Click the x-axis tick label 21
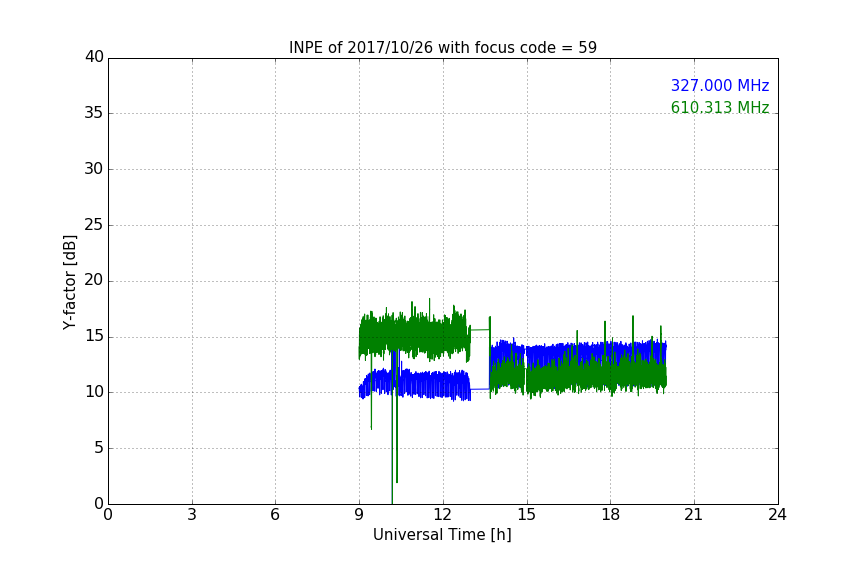Screen dimensions: 864x576 coord(694,515)
